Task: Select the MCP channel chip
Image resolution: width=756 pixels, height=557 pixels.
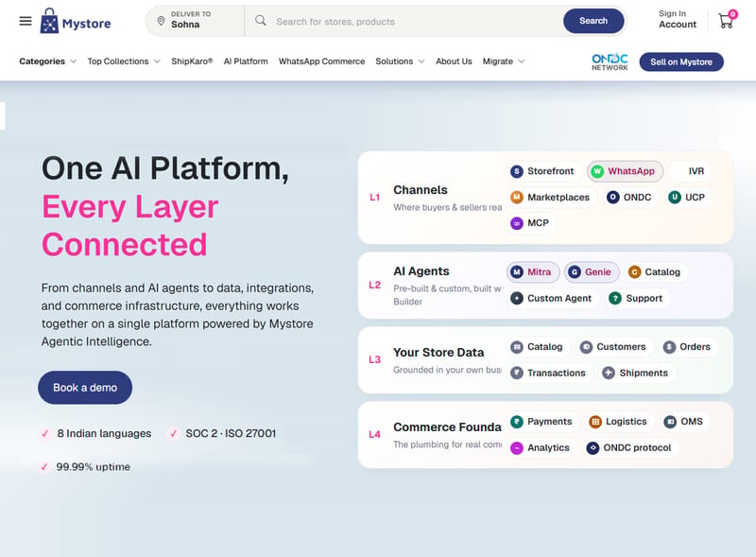Action: (x=530, y=223)
